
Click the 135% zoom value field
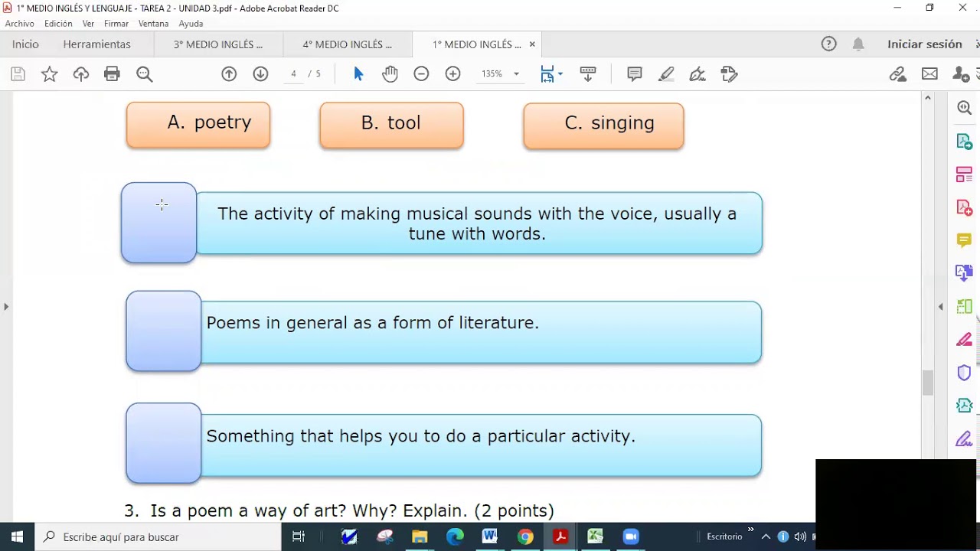click(x=492, y=74)
